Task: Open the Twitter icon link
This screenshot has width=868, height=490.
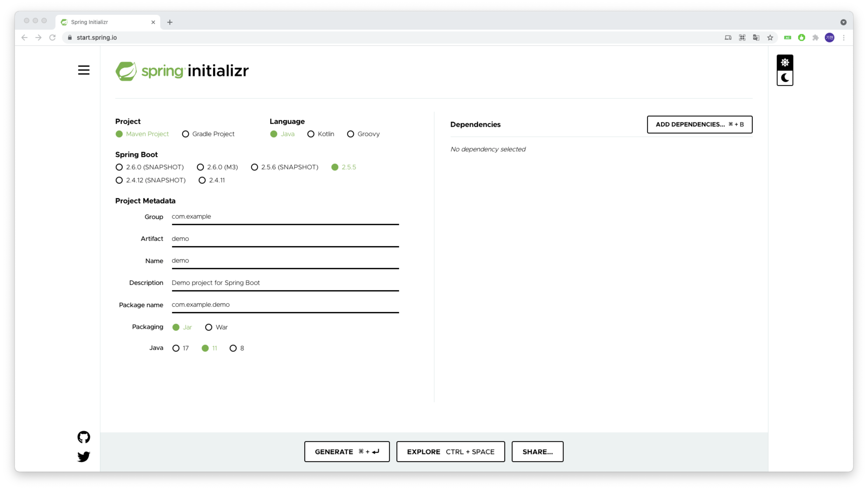Action: pyautogui.click(x=84, y=456)
